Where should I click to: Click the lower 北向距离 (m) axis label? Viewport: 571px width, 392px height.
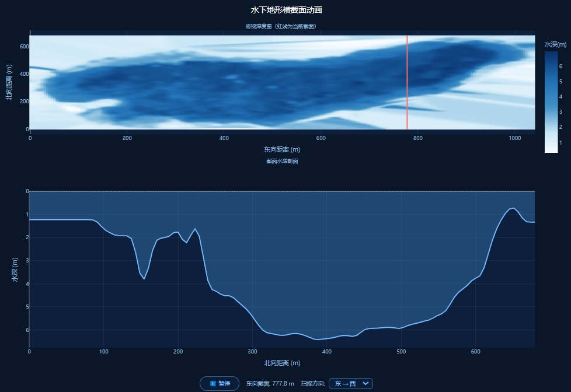coord(282,363)
